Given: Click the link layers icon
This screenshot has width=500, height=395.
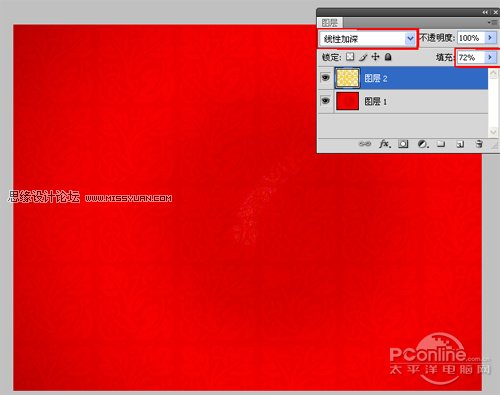Looking at the screenshot, I should [365, 144].
